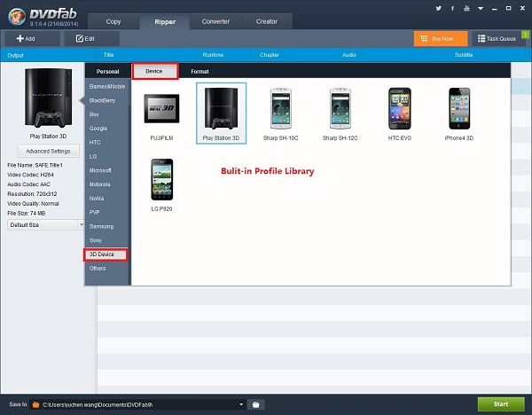Click the browse folder icon beside save path
The height and width of the screenshot is (415, 532).
[x=255, y=404]
